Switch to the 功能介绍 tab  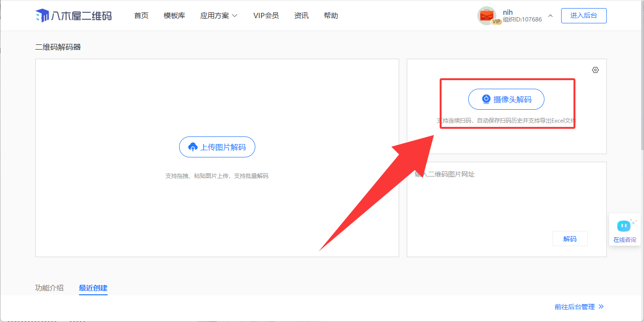(49, 288)
